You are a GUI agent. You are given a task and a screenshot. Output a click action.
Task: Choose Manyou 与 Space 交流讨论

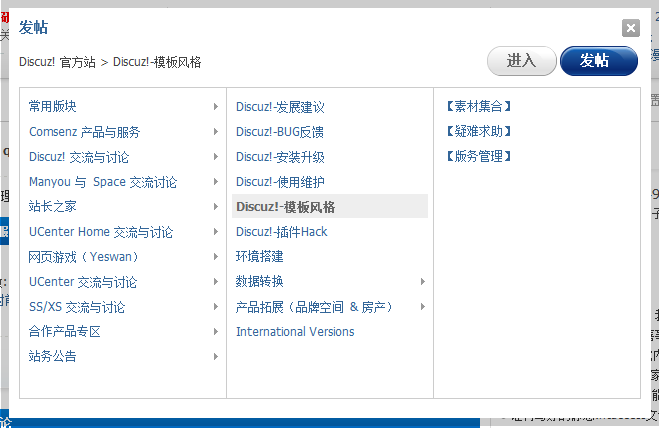point(103,182)
